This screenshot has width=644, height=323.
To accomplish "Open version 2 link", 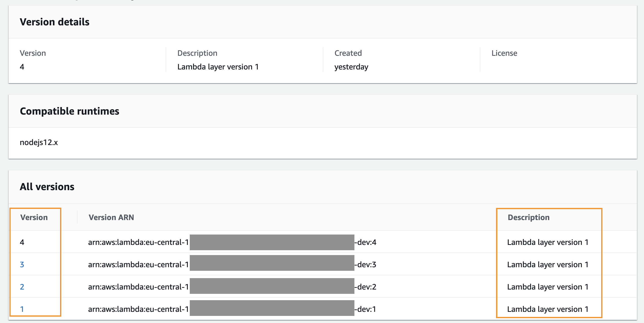I will pyautogui.click(x=22, y=287).
